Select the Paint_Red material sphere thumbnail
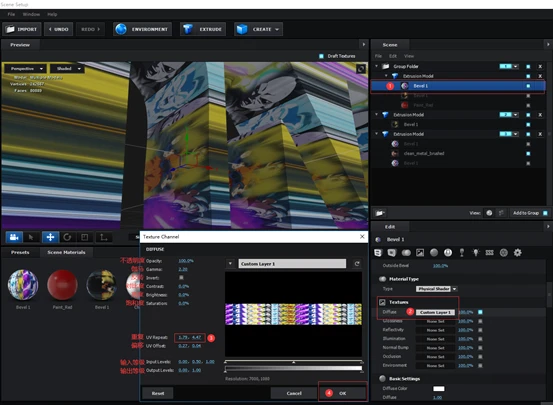The height and width of the screenshot is (406, 554). (x=62, y=285)
